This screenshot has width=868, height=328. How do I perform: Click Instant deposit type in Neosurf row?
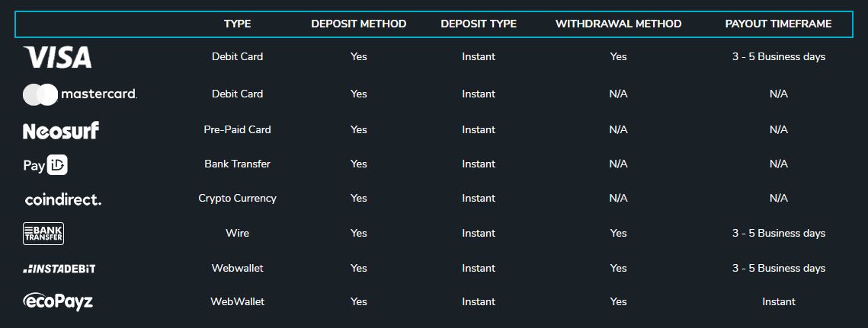click(479, 129)
